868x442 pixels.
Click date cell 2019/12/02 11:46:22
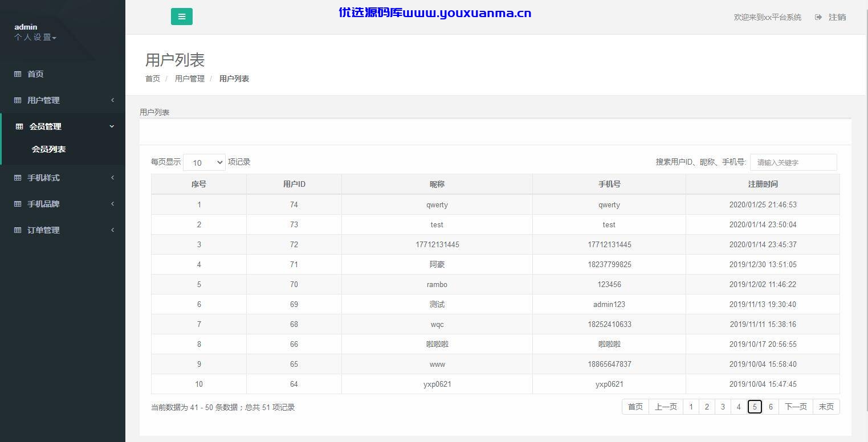[763, 284]
